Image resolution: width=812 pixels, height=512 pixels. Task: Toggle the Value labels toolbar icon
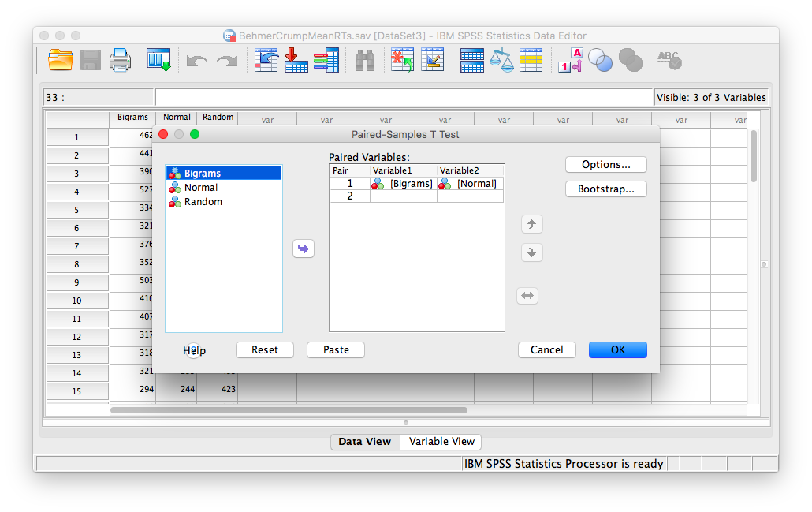pyautogui.click(x=571, y=60)
